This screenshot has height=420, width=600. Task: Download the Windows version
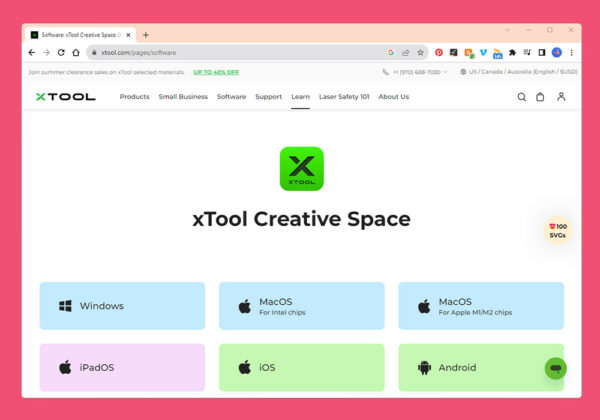[122, 306]
